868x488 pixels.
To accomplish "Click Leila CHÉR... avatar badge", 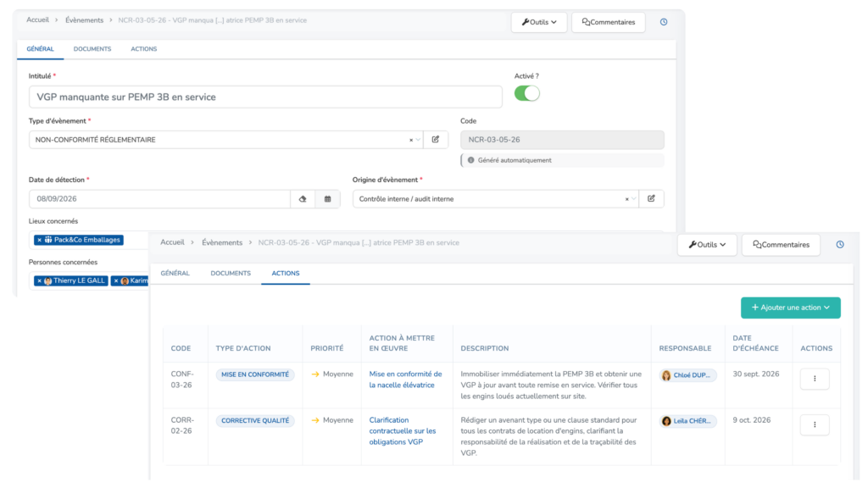I will (x=688, y=421).
